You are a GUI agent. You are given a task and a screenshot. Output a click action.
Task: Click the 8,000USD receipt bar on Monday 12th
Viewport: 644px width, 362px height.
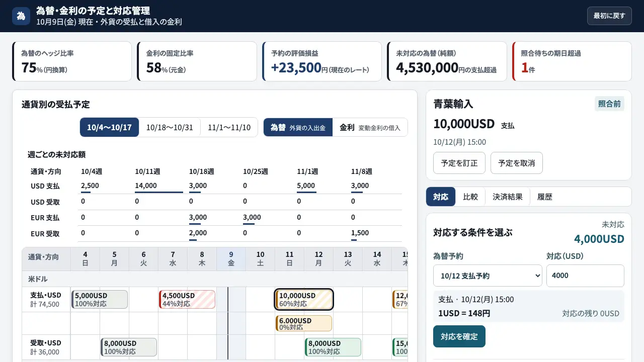click(333, 347)
